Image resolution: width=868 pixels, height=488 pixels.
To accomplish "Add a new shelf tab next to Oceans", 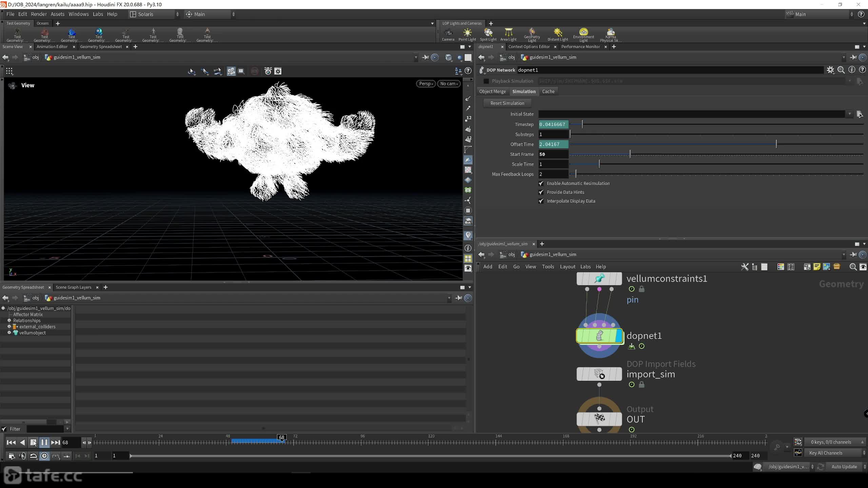I will click(x=58, y=23).
